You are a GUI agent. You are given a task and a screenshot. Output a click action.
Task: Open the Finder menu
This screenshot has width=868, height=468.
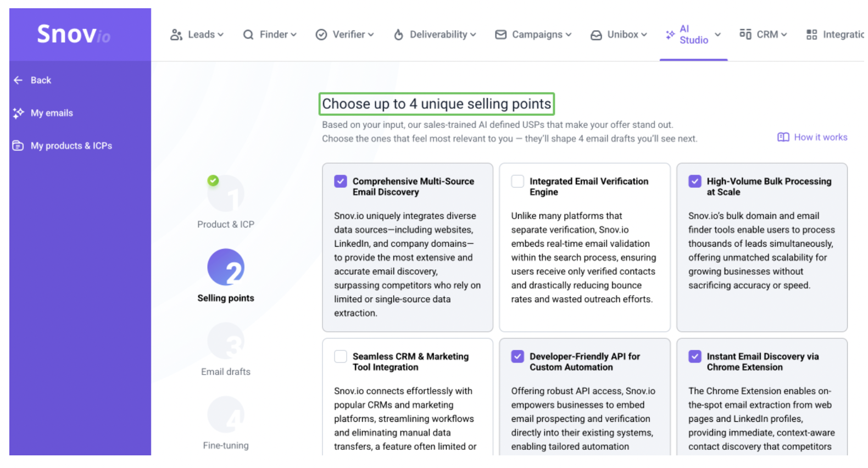click(270, 35)
